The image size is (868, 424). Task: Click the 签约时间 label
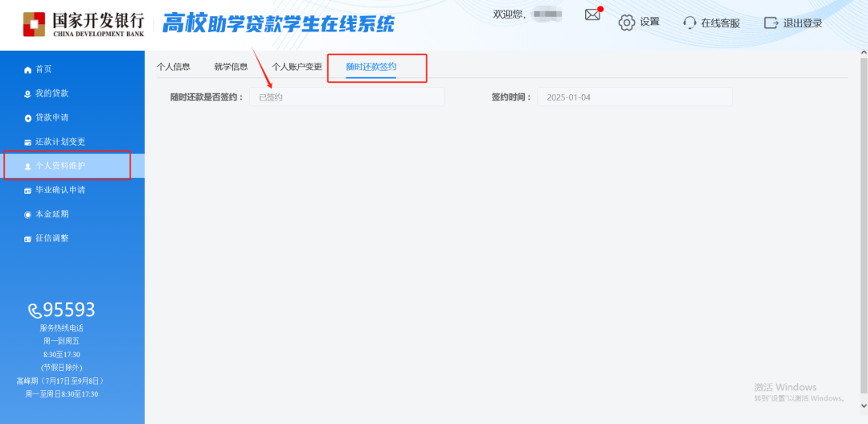pos(511,97)
